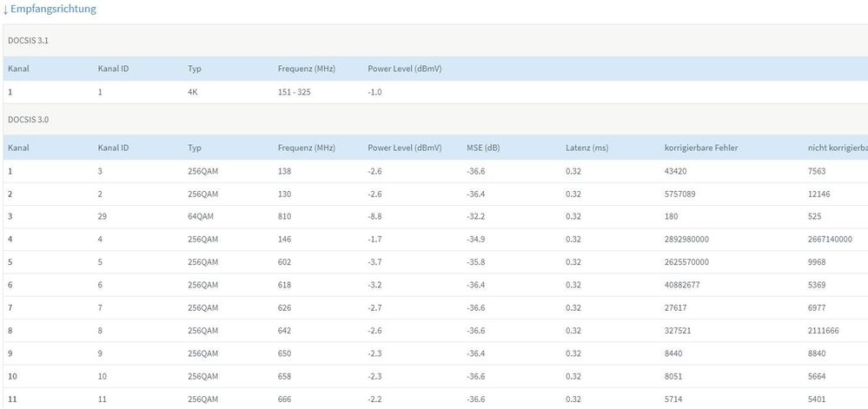This screenshot has width=868, height=409.
Task: Click the nicht korrigierbare column header
Action: [838, 148]
